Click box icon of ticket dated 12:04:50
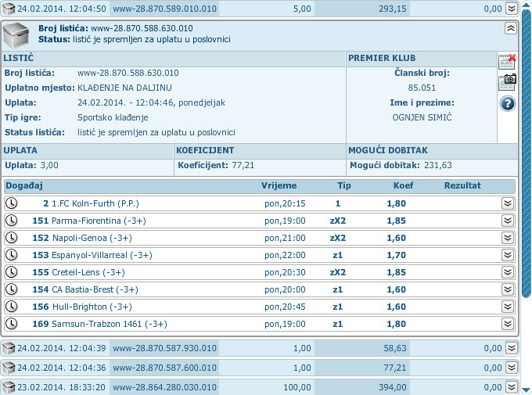532x395 pixels. [9, 9]
